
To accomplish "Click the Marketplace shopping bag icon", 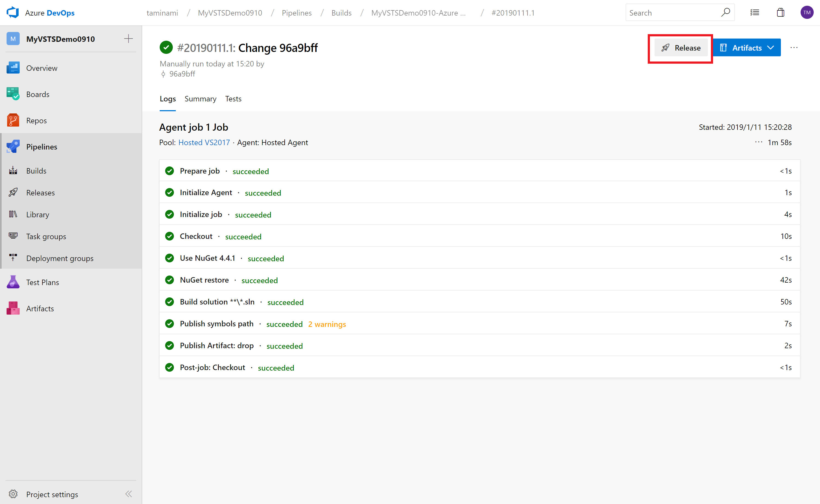I will pos(780,13).
